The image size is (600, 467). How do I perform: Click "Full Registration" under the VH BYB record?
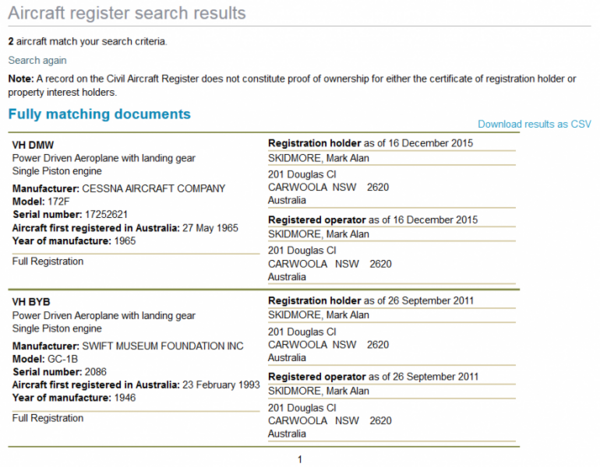point(48,417)
